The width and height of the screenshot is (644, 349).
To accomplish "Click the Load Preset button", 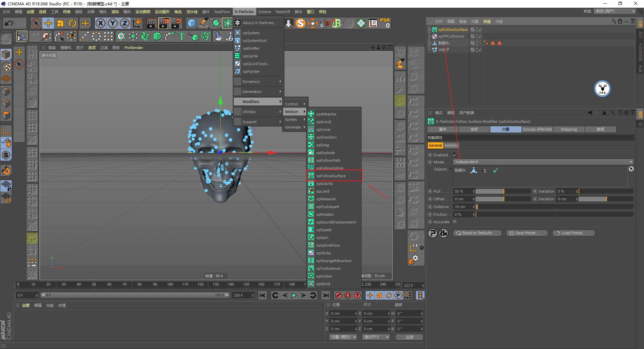I will coord(573,233).
